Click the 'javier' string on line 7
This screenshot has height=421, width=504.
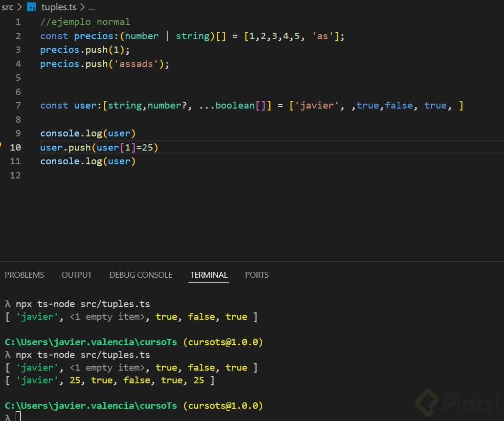point(317,106)
